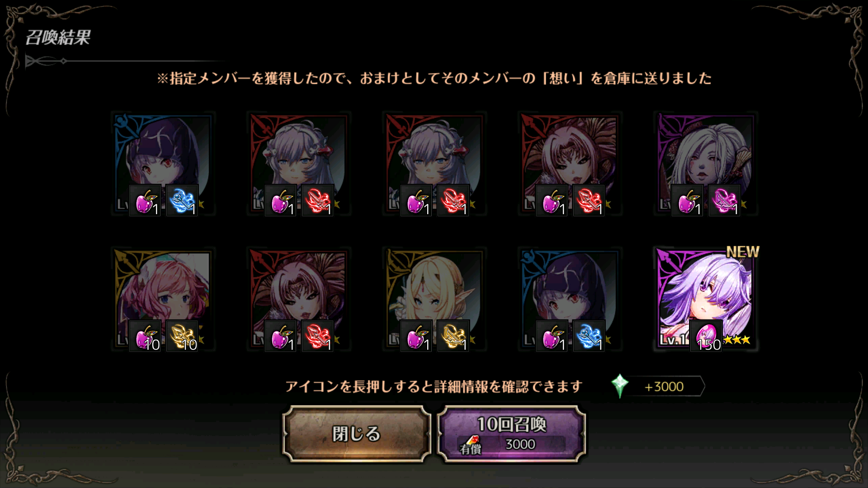Image resolution: width=868 pixels, height=488 pixels.
Task: Select the NEW purple-haired three-star character
Action: point(706,299)
